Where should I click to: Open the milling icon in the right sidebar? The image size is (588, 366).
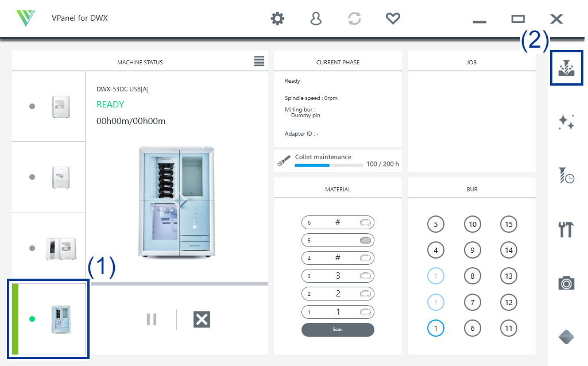coord(566,68)
